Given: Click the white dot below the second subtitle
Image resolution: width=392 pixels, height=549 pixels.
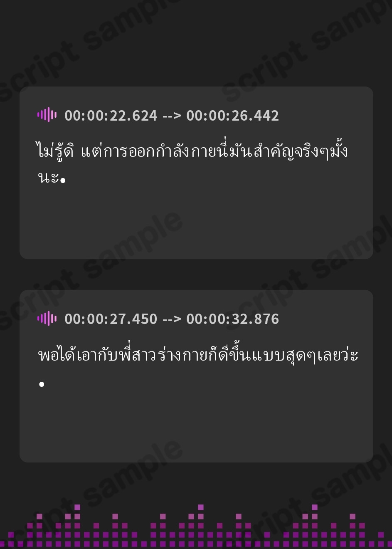Looking at the screenshot, I should (x=42, y=384).
